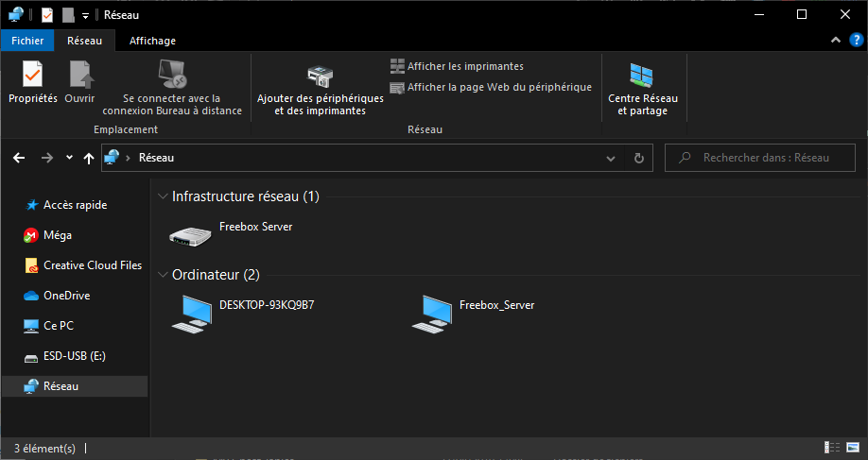Click Afficher les imprimantes
The image size is (868, 460).
click(x=457, y=66)
